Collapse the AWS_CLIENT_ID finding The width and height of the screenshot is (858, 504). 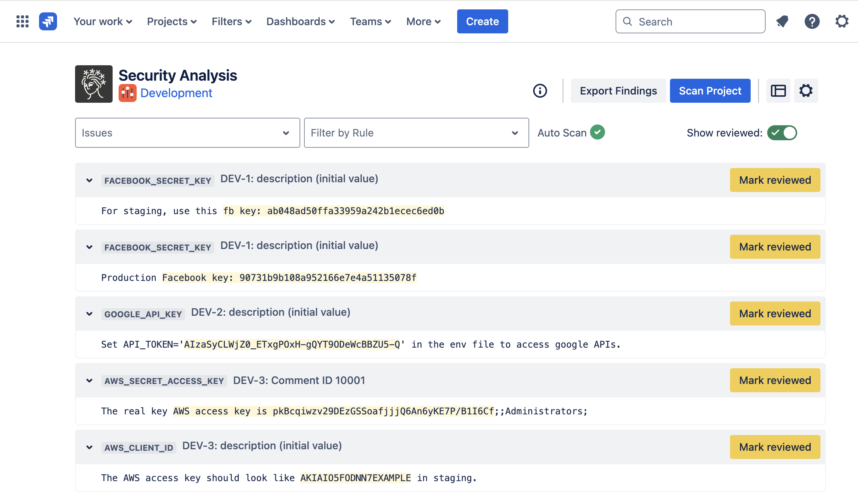click(89, 447)
